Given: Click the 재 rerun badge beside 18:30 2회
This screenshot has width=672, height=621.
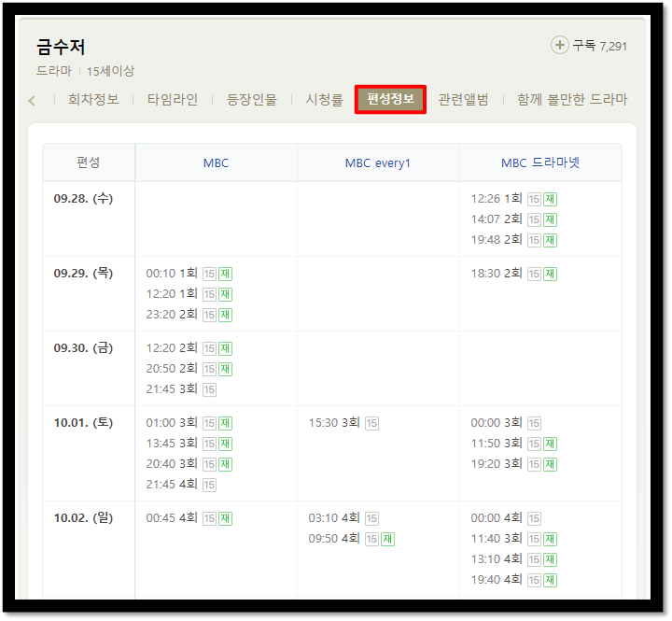Looking at the screenshot, I should point(551,274).
